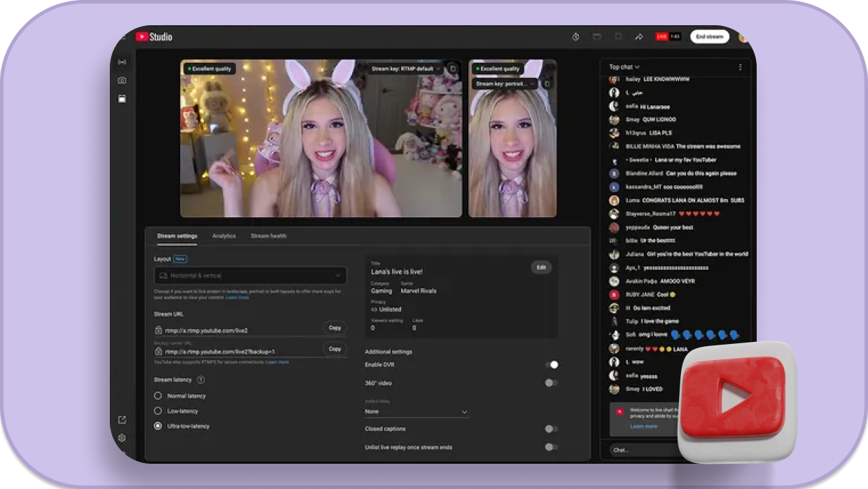Image resolution: width=868 pixels, height=489 pixels.
Task: Click Edit button beside the stream title
Action: (x=541, y=267)
